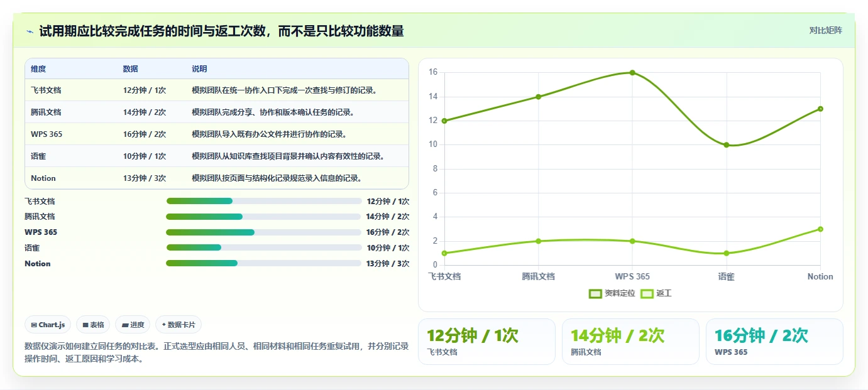
Task: Click the 飞书文档 point on the dark green line
Action: click(x=444, y=121)
